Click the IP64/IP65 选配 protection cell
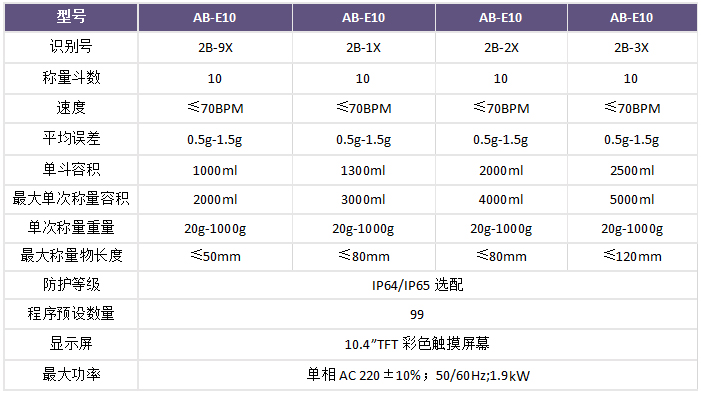 (x=418, y=285)
